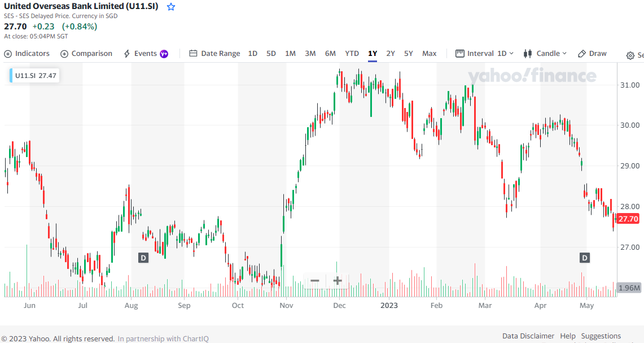The width and height of the screenshot is (644, 343).
Task: Click the 1.96M volume label
Action: [x=629, y=288]
